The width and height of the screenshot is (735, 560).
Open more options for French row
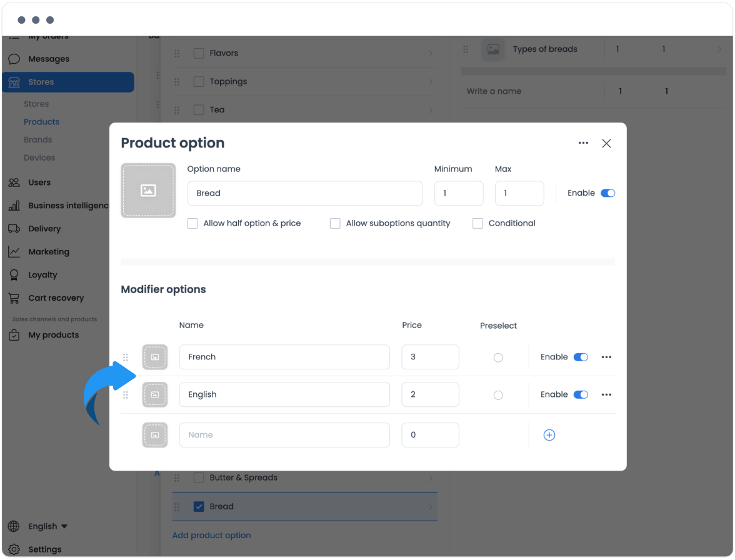[x=606, y=357]
